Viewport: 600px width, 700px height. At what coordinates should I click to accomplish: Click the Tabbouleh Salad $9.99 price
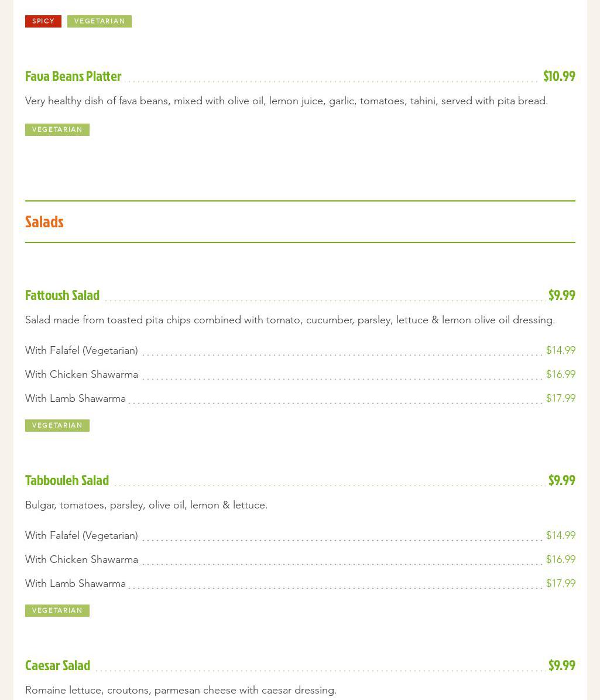pos(561,480)
